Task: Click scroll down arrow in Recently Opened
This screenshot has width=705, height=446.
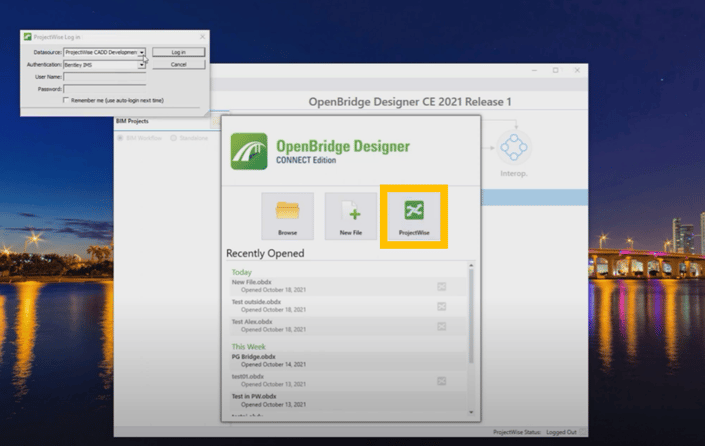Action: tap(471, 412)
